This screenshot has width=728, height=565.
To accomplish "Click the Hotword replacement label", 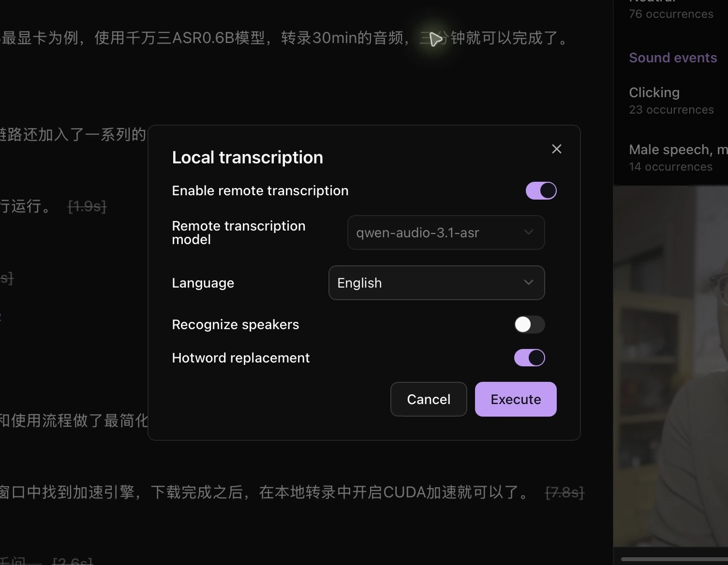I will 241,358.
